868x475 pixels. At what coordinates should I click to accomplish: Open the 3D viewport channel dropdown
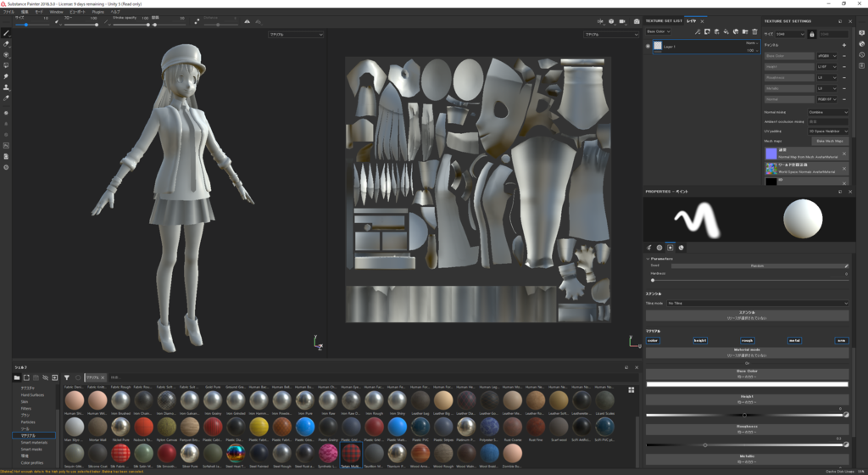point(296,34)
